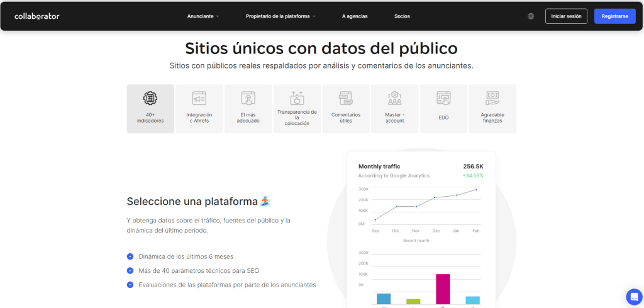
Task: Open the A agencias menu item
Action: (355, 16)
